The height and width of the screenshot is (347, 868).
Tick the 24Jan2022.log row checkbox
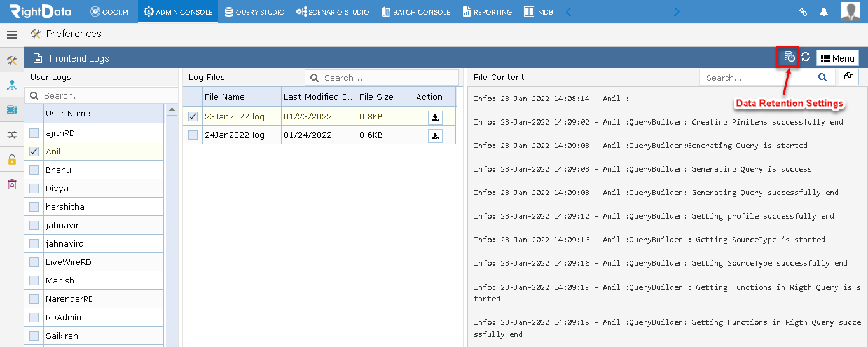193,135
